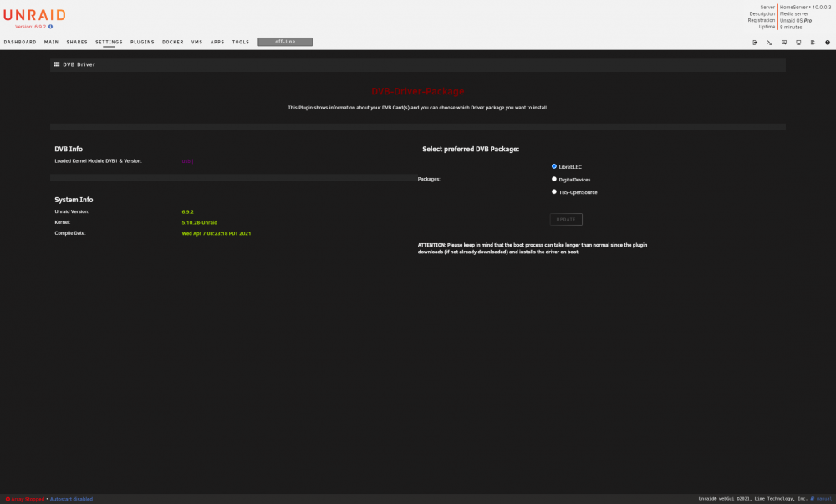This screenshot has width=836, height=504.
Task: Open the Dashboard menu
Action: tap(20, 42)
